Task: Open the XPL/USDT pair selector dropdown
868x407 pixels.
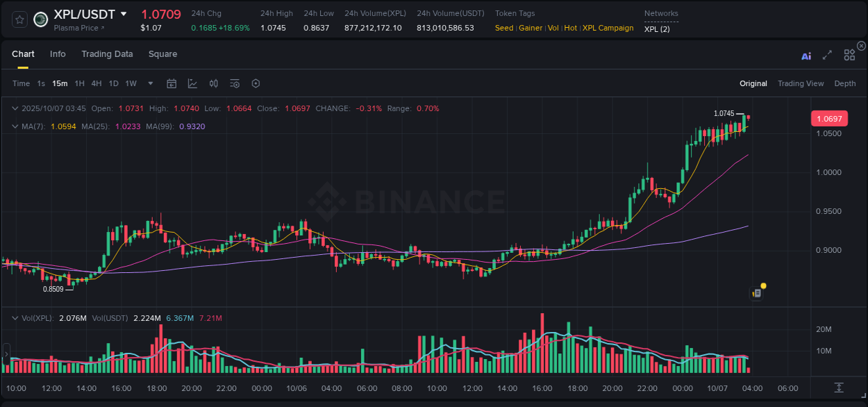Action: click(x=124, y=14)
